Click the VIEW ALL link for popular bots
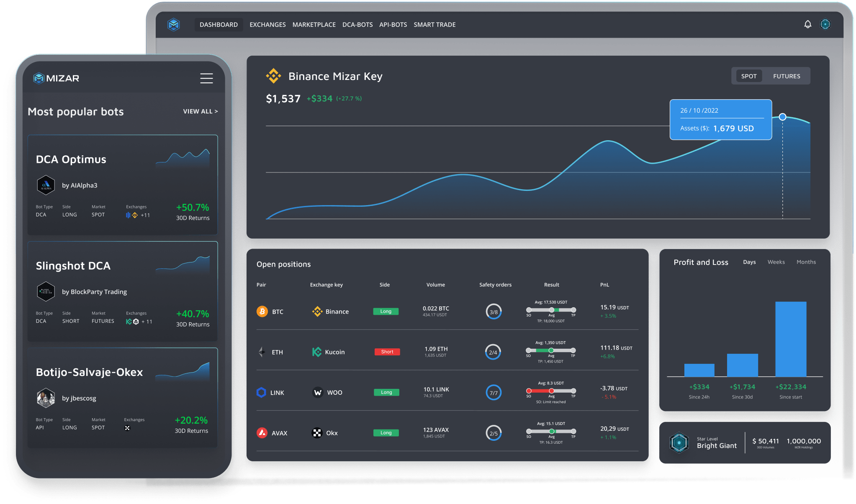856x504 pixels. click(200, 111)
